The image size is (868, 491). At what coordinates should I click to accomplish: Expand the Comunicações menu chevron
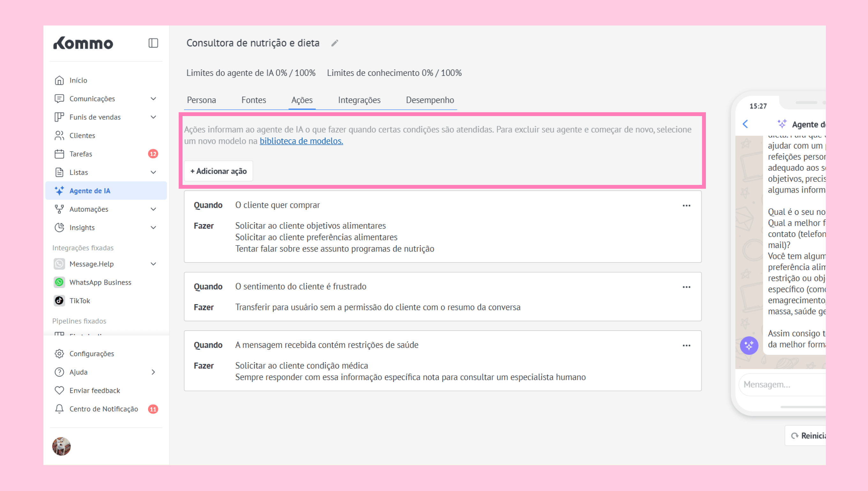tap(153, 99)
